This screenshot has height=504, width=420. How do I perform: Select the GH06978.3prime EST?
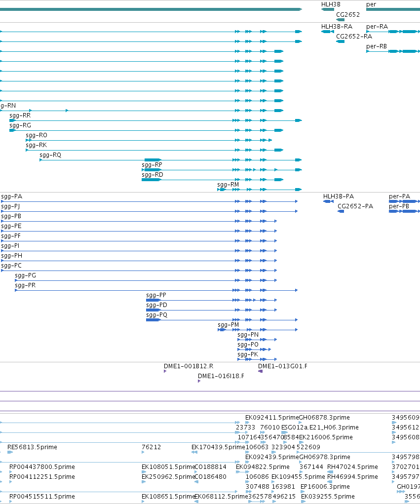tap(301, 462)
